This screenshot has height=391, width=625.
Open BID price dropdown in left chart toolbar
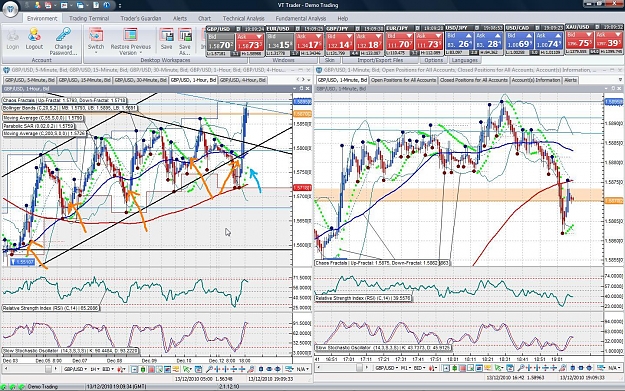108,369
